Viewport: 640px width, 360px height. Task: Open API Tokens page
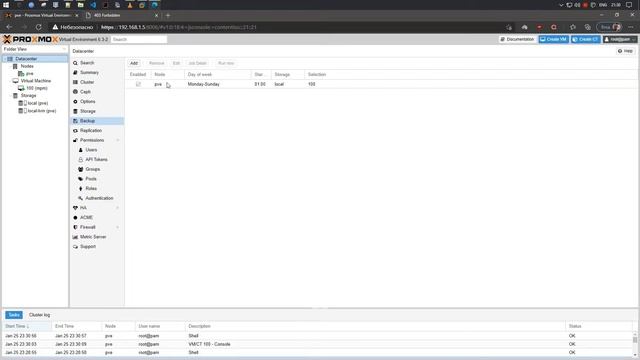(97, 160)
